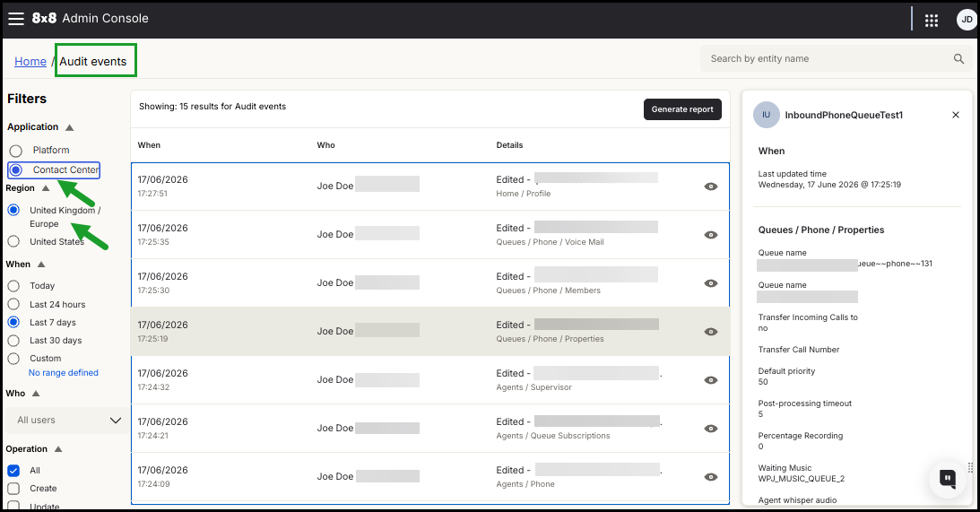Select United Kingdom / Europe region

(x=13, y=210)
